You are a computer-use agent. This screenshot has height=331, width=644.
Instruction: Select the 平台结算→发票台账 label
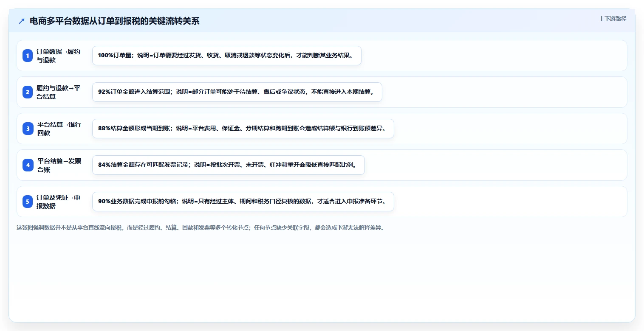click(59, 165)
